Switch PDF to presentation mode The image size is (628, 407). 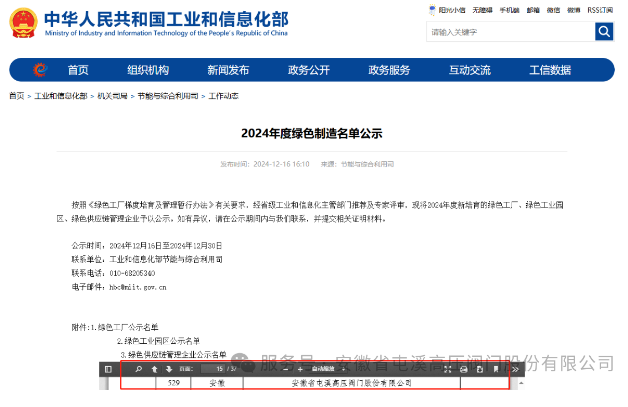447,369
